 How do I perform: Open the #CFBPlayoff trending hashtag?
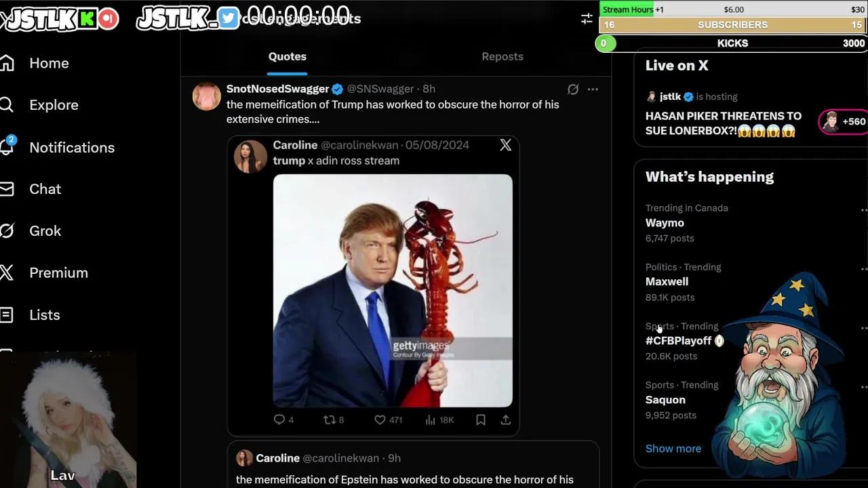tap(678, 341)
